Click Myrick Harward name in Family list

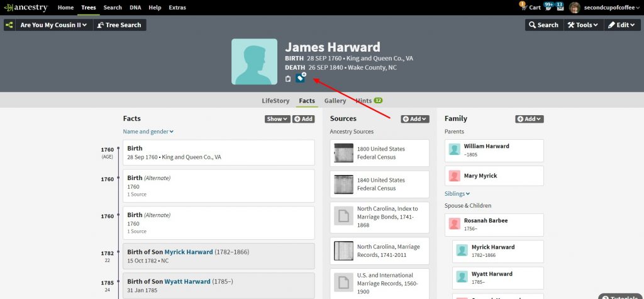pos(493,247)
